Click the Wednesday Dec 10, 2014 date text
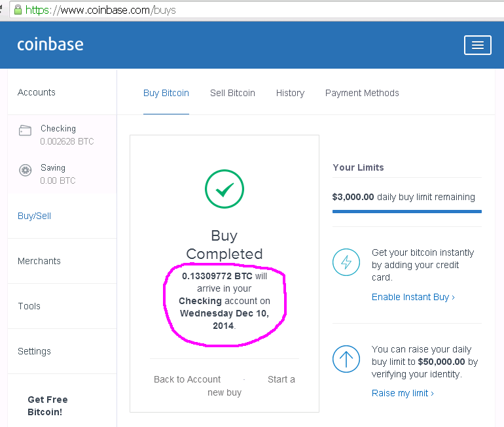The width and height of the screenshot is (504, 427). coord(225,320)
